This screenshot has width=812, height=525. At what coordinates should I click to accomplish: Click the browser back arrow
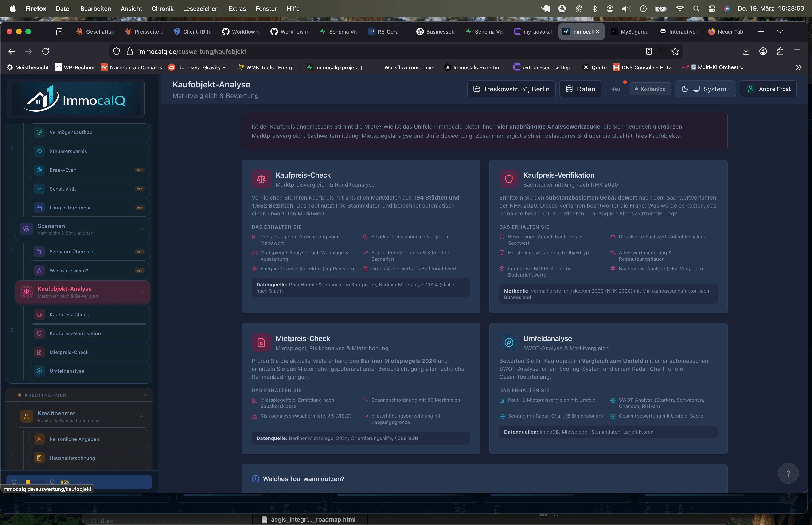coord(12,51)
